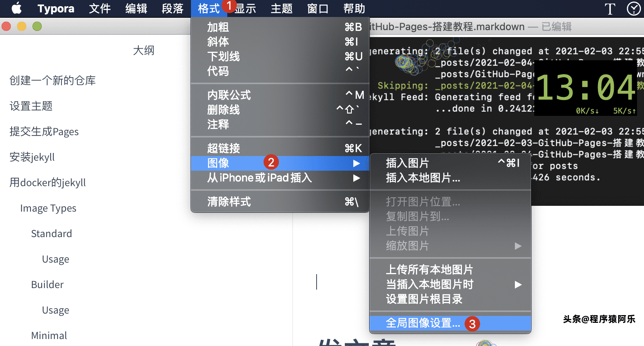Click the red close window button

pyautogui.click(x=6, y=26)
